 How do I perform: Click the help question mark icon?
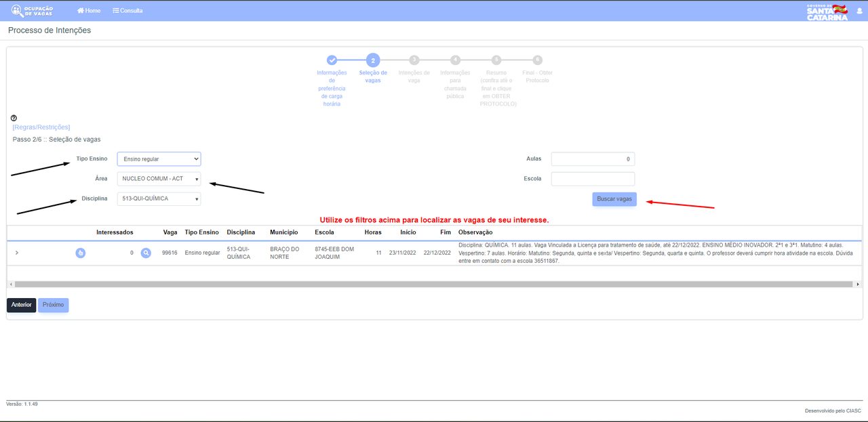click(14, 119)
